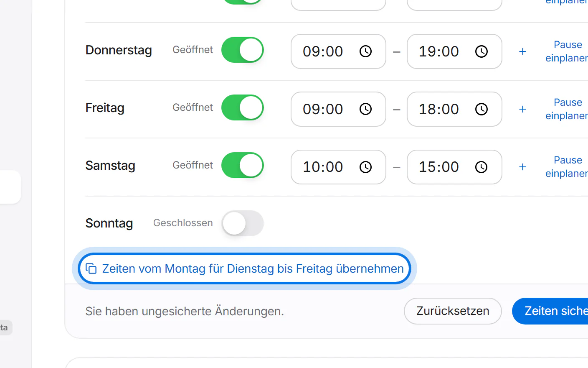Image resolution: width=588 pixels, height=368 pixels.
Task: Open clock picker for Freitag closing time
Action: [x=482, y=109]
